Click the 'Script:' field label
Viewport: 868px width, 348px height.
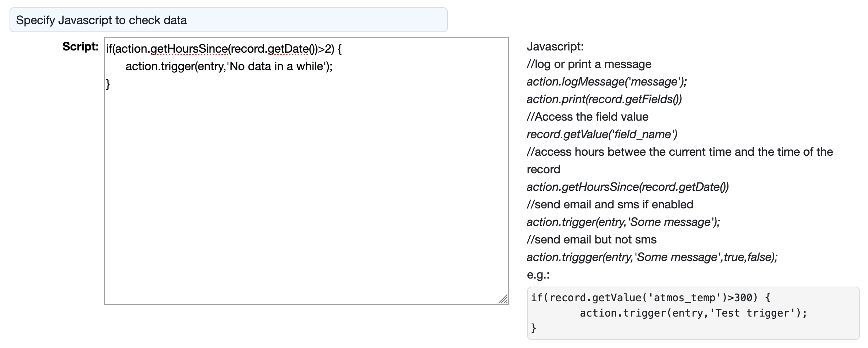[x=80, y=46]
